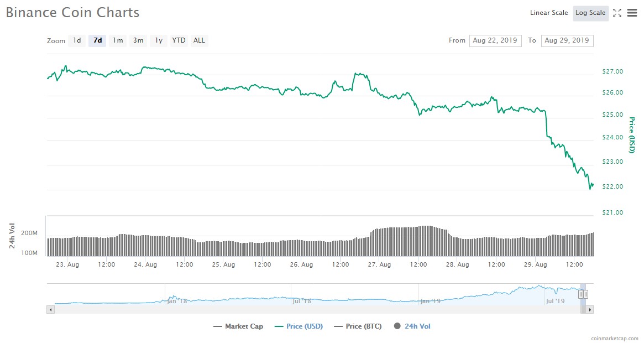Click the Binance Coin Charts heading

click(x=73, y=12)
